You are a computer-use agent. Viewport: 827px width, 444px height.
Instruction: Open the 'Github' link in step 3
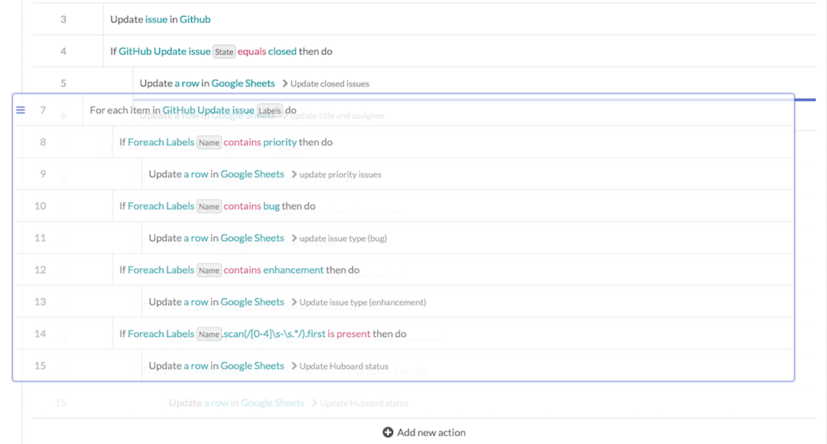click(x=195, y=20)
